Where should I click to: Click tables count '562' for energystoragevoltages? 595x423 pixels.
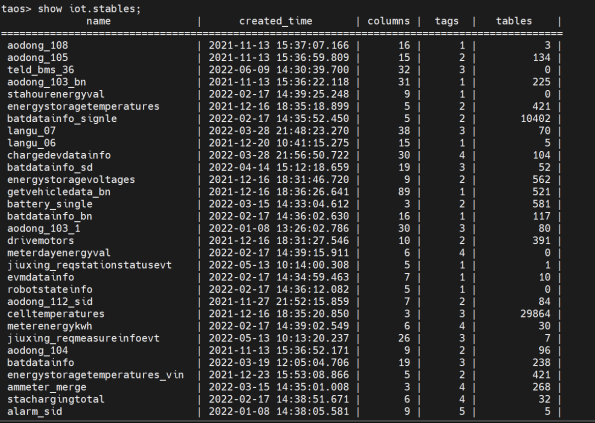click(541, 179)
